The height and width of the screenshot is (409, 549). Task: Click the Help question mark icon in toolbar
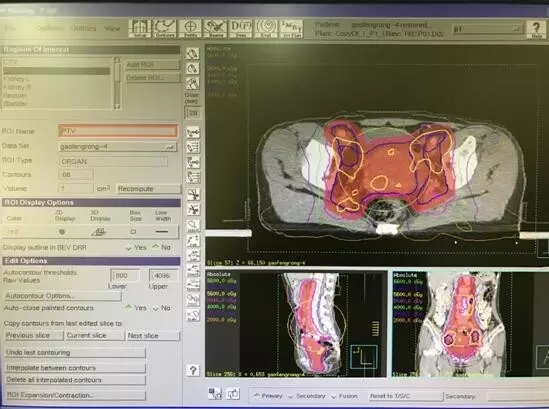[536, 29]
